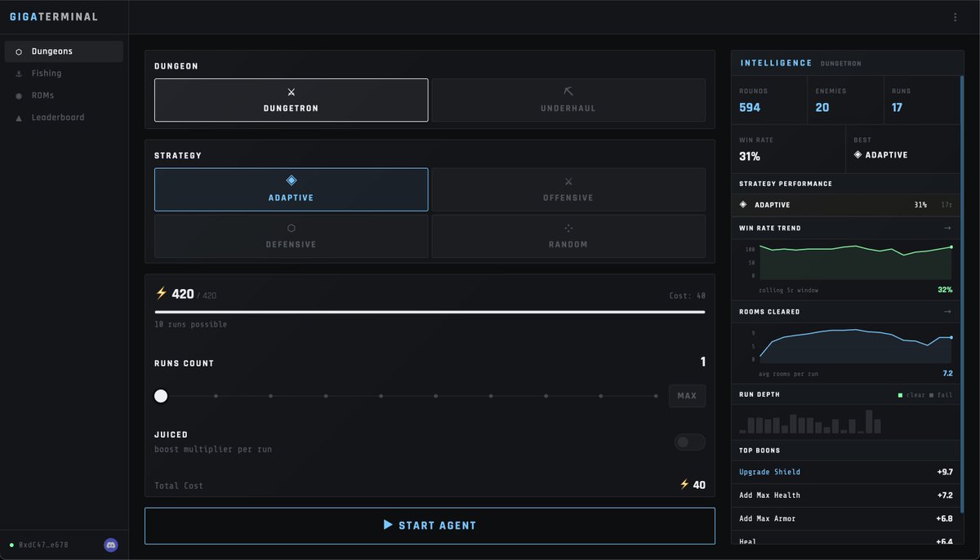The width and height of the screenshot is (980, 560).
Task: Open the ROMs section
Action: (64, 96)
